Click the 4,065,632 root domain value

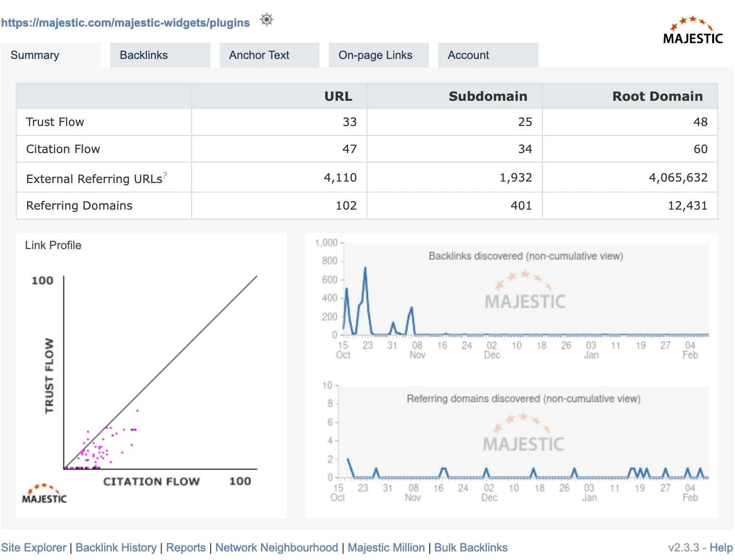pyautogui.click(x=678, y=178)
